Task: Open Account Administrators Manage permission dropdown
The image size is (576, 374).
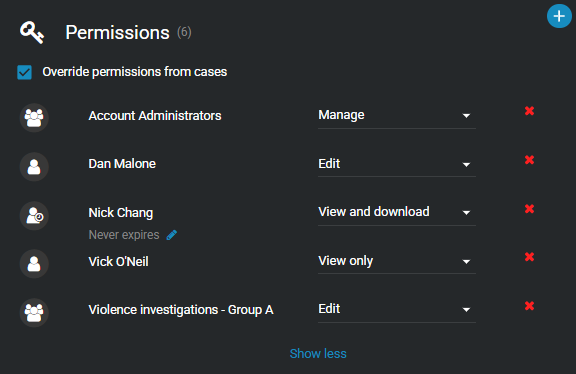Action: click(x=397, y=116)
